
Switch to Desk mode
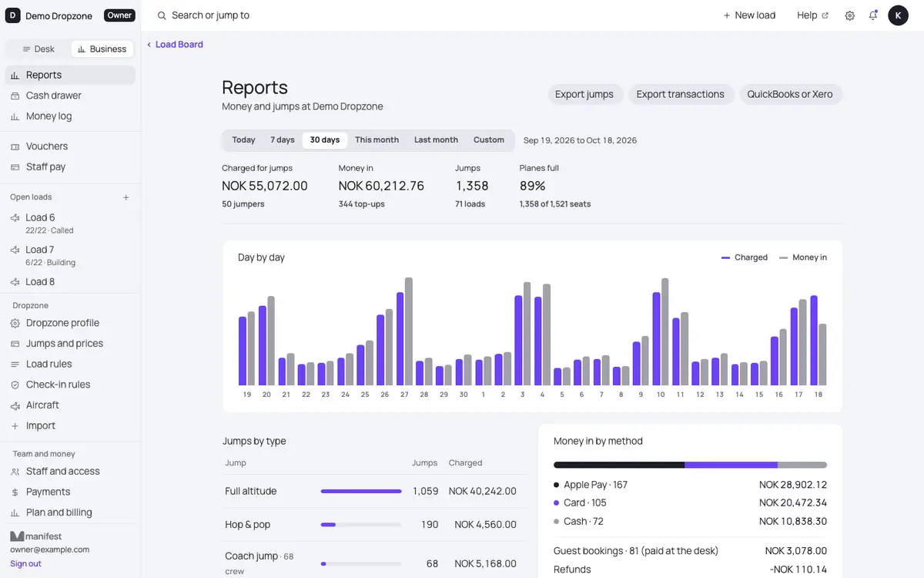click(x=38, y=49)
